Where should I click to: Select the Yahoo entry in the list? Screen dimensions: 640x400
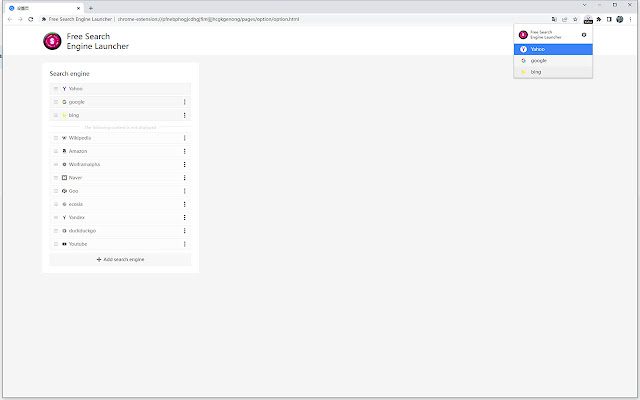pyautogui.click(x=120, y=89)
